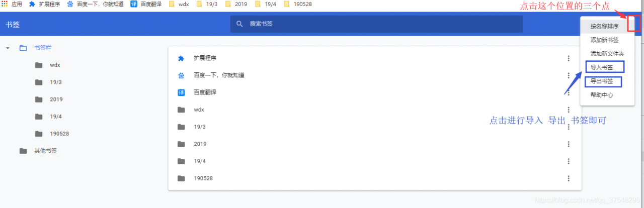
Task: Open the 2019 folder in bookmarks bar
Action: click(236, 4)
